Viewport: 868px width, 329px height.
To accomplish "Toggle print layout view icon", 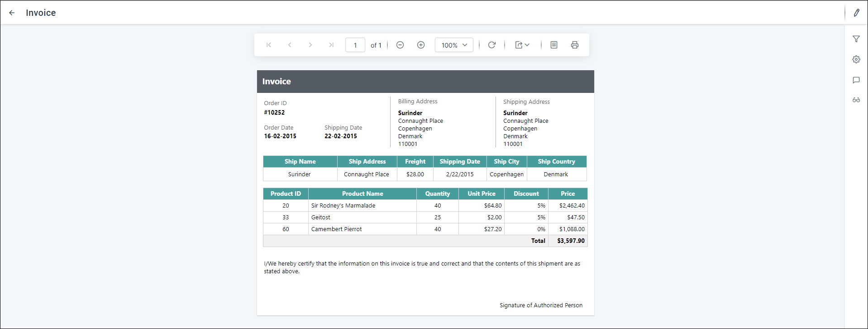I will pos(554,45).
